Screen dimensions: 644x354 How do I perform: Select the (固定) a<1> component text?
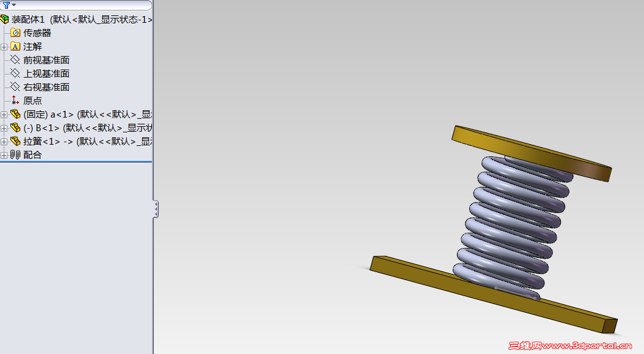88,115
